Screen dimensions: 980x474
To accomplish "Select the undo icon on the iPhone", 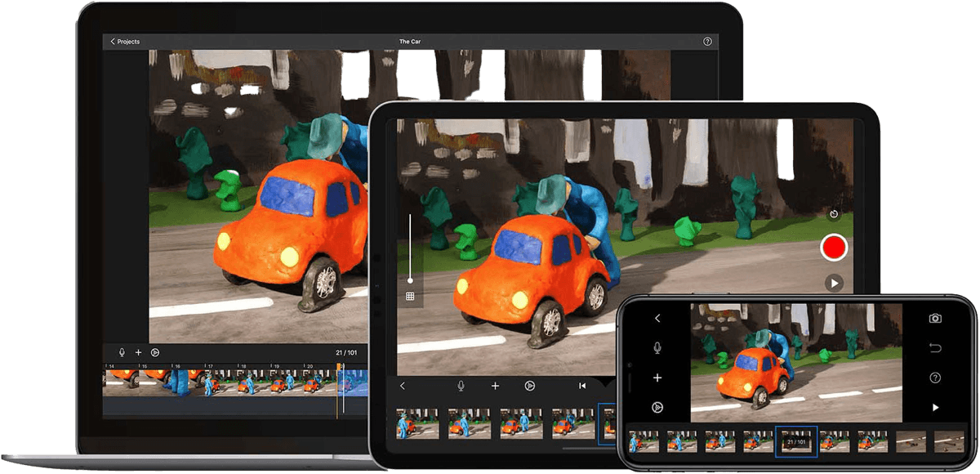I will (934, 350).
